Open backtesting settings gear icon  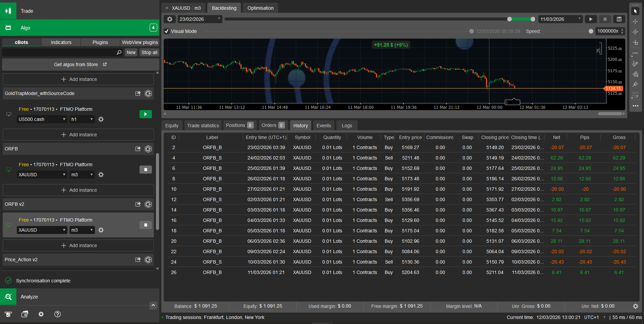[x=170, y=19]
